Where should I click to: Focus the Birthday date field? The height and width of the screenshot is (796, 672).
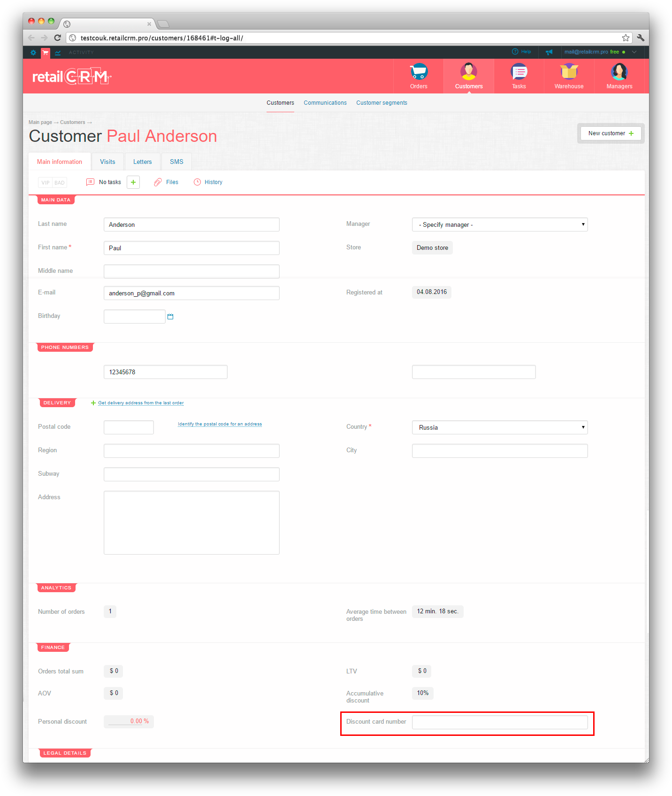coord(135,317)
